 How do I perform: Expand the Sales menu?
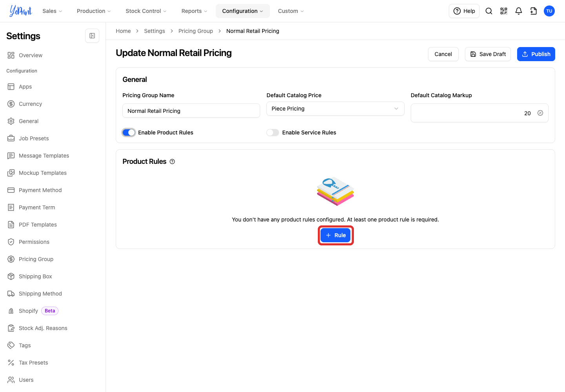pos(52,11)
